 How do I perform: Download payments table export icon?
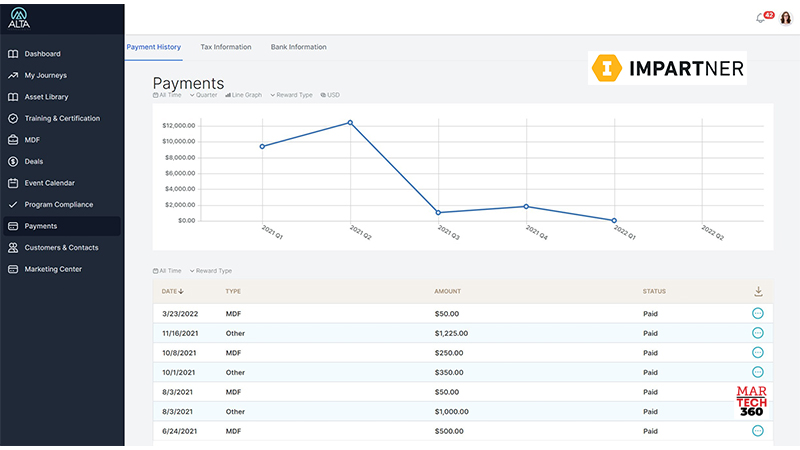pyautogui.click(x=758, y=291)
